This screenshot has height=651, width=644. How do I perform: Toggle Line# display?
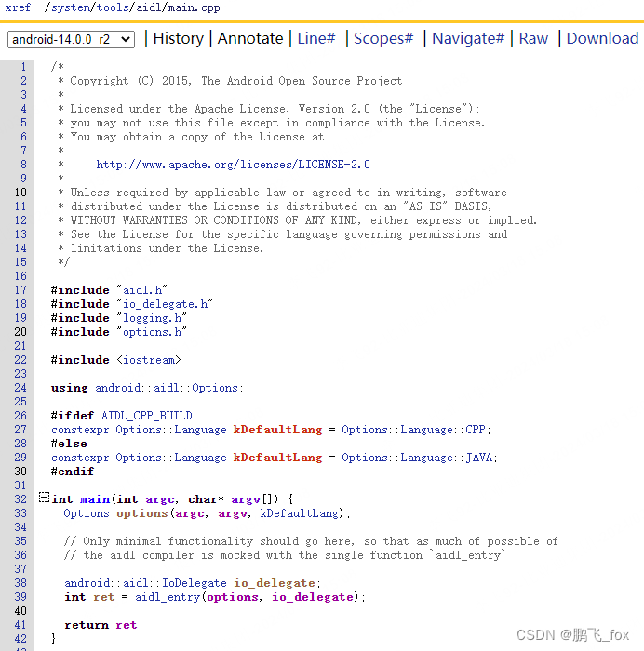tap(316, 39)
